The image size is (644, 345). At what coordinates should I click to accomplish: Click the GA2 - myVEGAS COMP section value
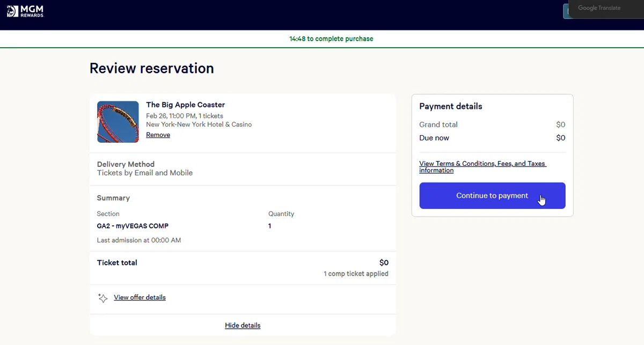coord(133,226)
